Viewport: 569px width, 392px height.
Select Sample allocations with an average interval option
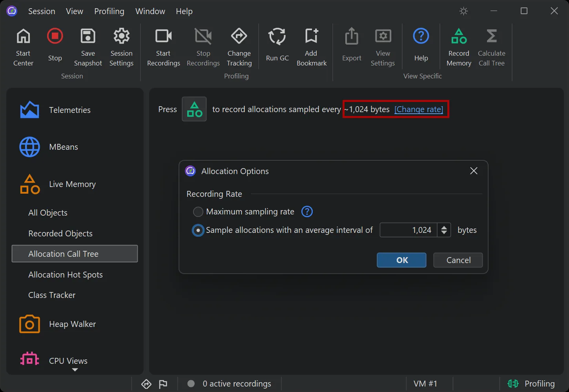(x=198, y=230)
